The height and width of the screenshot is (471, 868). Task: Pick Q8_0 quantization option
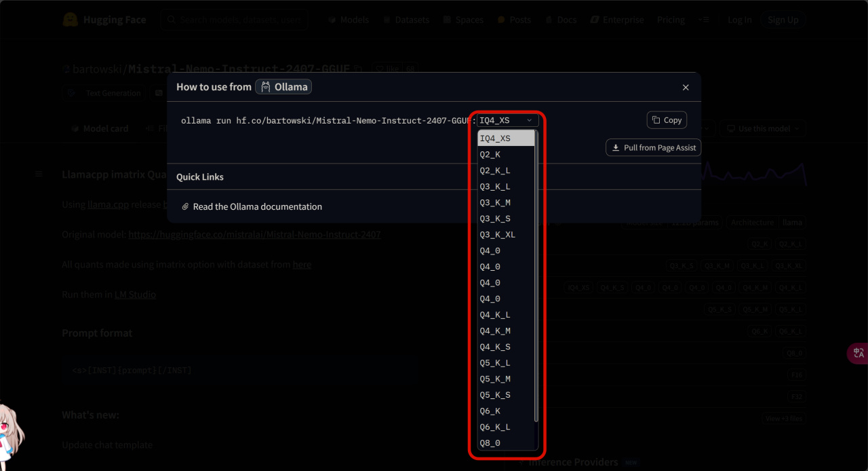(506, 443)
